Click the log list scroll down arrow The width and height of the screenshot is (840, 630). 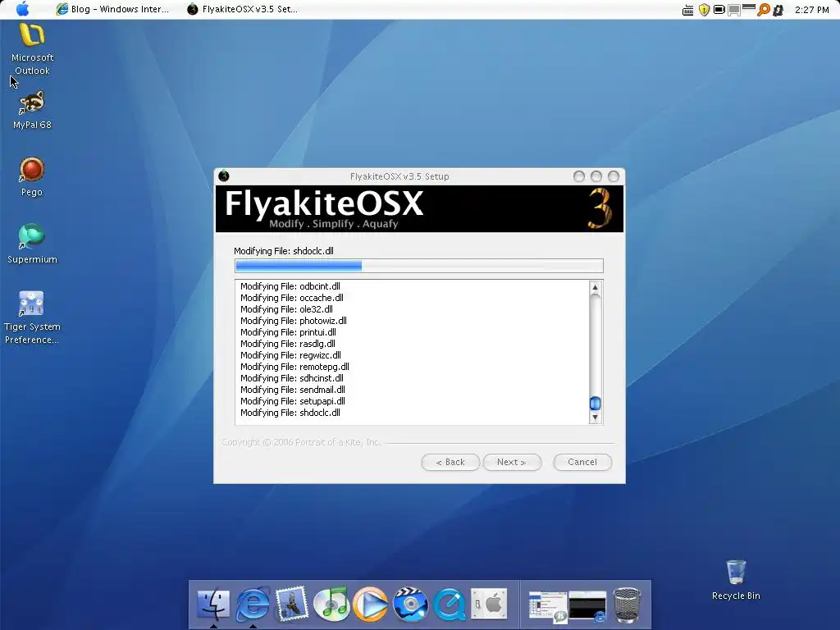[x=595, y=418]
